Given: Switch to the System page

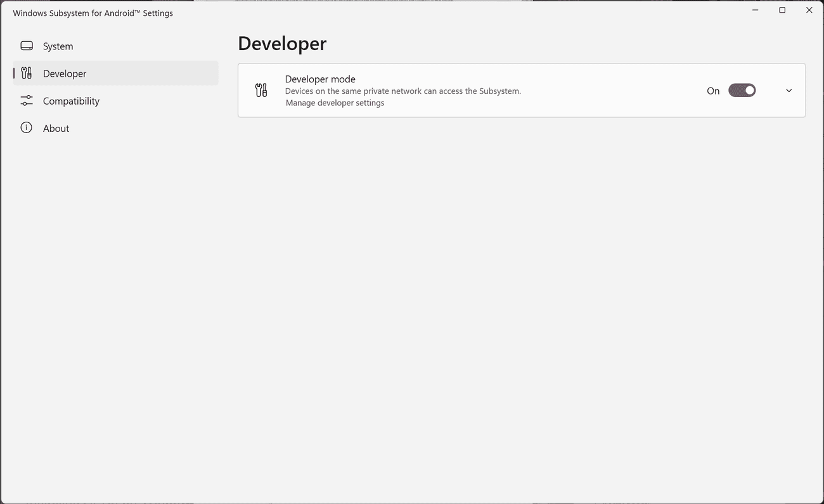Looking at the screenshot, I should [58, 46].
